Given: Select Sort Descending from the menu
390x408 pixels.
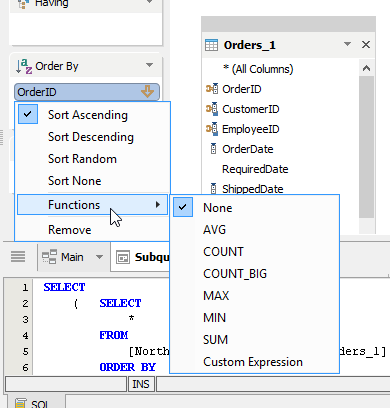Looking at the screenshot, I should [x=91, y=137].
